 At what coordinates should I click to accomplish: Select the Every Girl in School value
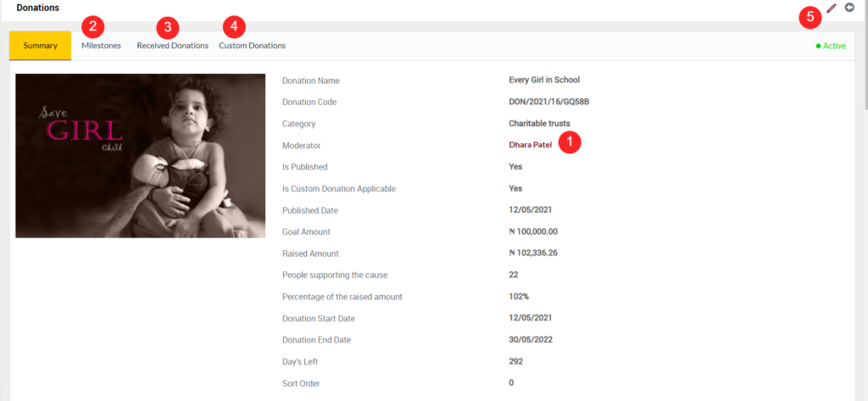(544, 80)
